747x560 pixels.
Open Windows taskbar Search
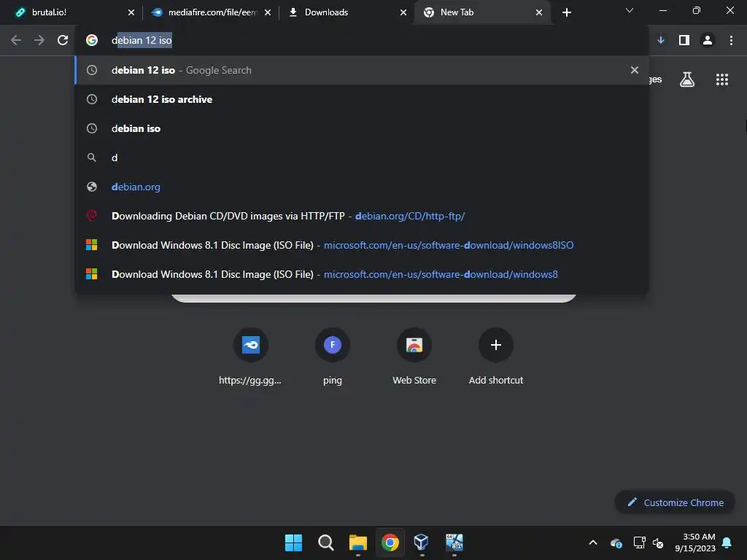pyautogui.click(x=326, y=542)
